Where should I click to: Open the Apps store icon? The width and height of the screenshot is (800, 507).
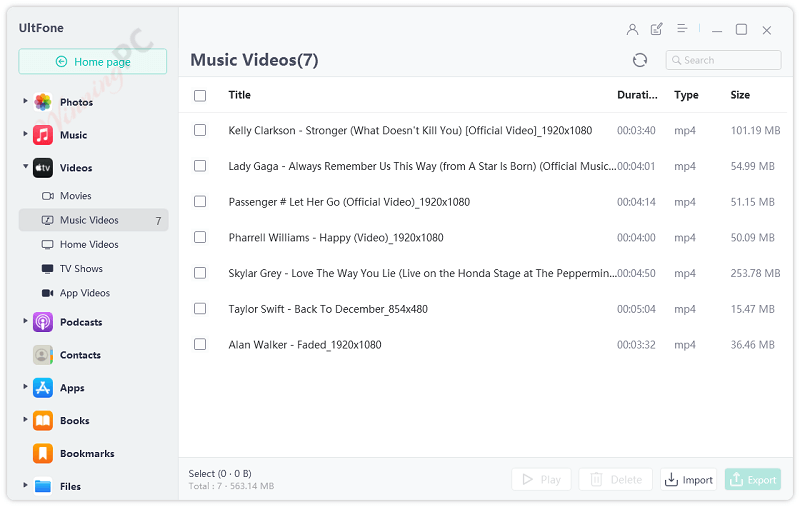43,388
